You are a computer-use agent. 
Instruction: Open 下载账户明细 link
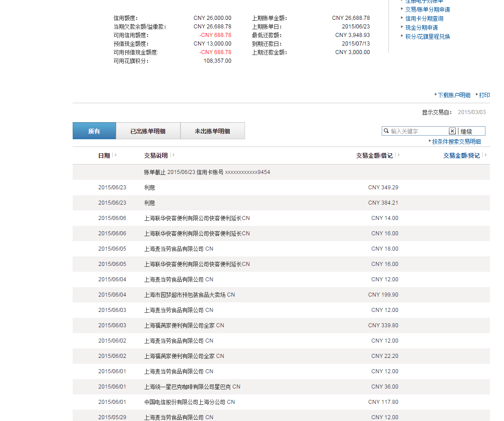(x=454, y=95)
